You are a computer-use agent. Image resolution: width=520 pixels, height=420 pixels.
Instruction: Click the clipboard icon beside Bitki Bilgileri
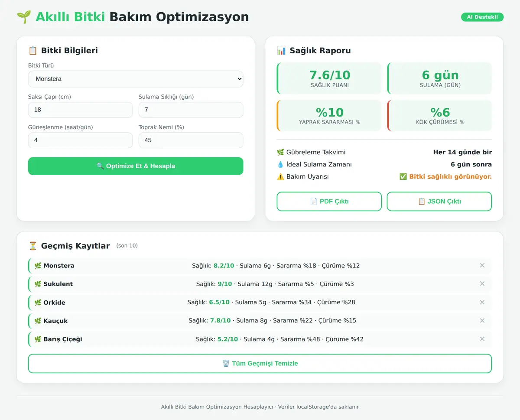point(33,51)
